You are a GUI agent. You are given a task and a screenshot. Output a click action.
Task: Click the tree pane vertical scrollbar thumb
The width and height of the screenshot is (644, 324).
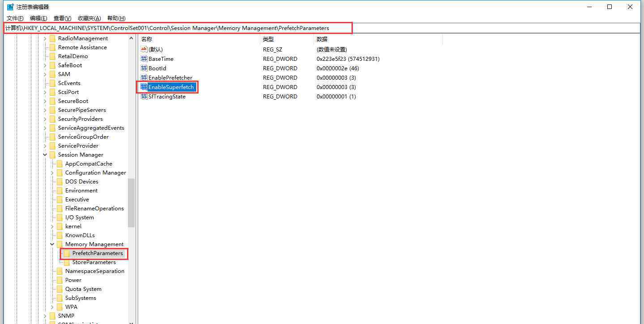131,202
